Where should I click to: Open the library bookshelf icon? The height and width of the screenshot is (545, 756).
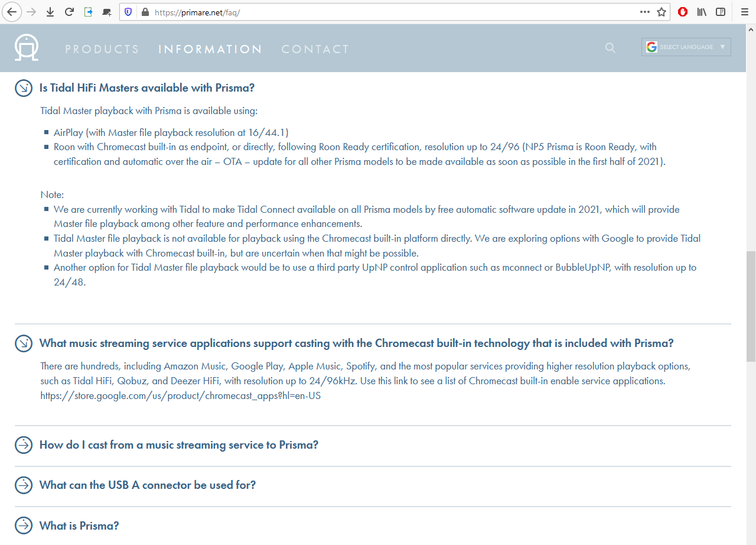702,12
